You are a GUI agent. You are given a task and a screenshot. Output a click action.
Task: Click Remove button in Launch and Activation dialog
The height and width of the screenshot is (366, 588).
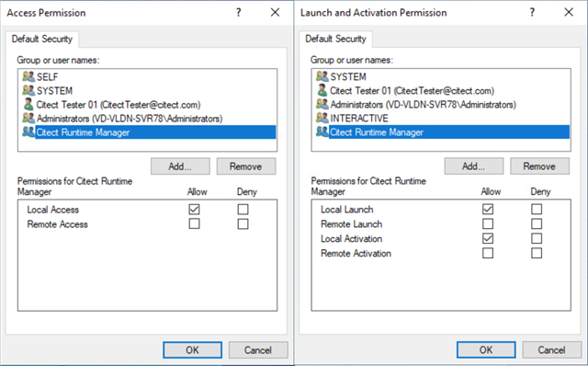click(x=539, y=166)
